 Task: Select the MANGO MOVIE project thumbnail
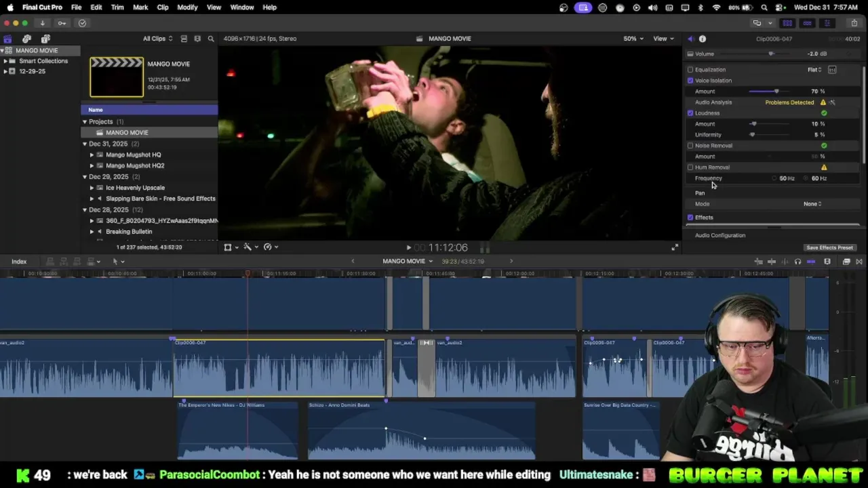[117, 77]
